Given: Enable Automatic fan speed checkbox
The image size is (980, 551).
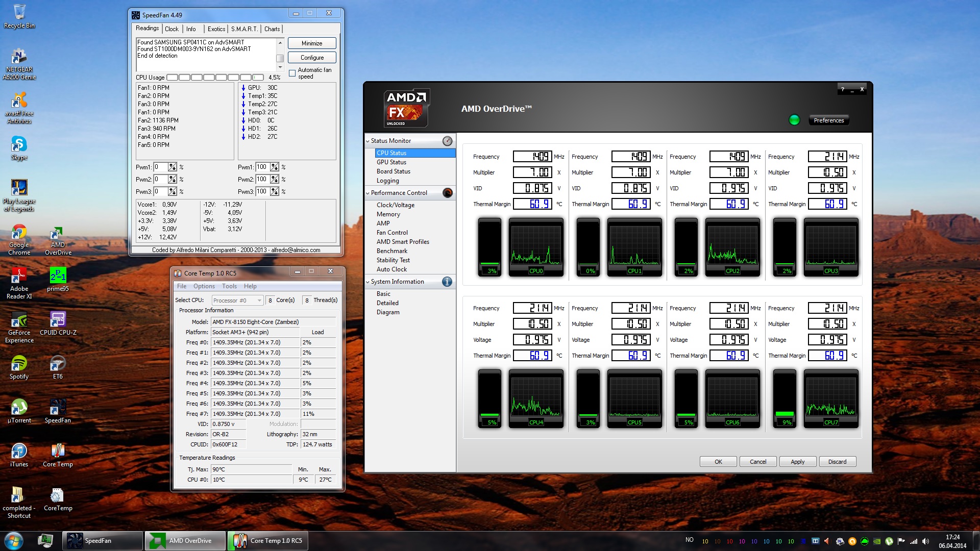Looking at the screenshot, I should 292,73.
